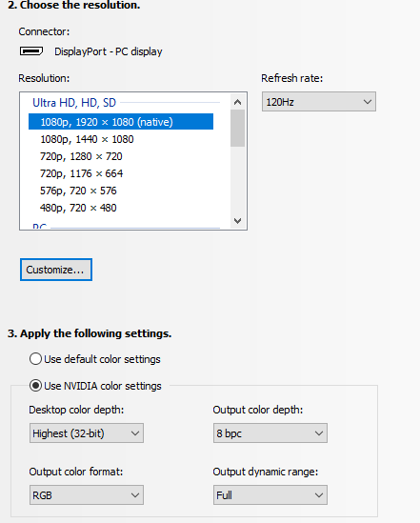Select 1080p, 1920 × 1080 (native) resolution
The width and height of the screenshot is (420, 523).
pos(121,122)
